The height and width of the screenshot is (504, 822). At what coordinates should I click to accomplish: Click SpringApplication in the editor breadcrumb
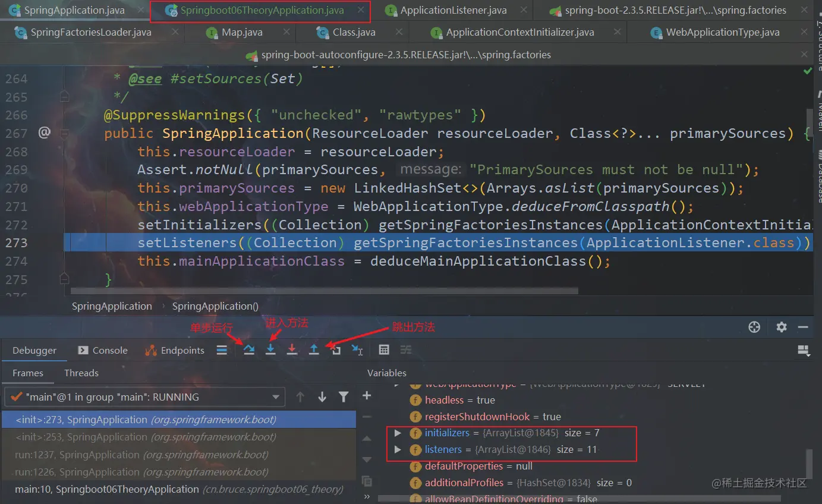pos(112,306)
